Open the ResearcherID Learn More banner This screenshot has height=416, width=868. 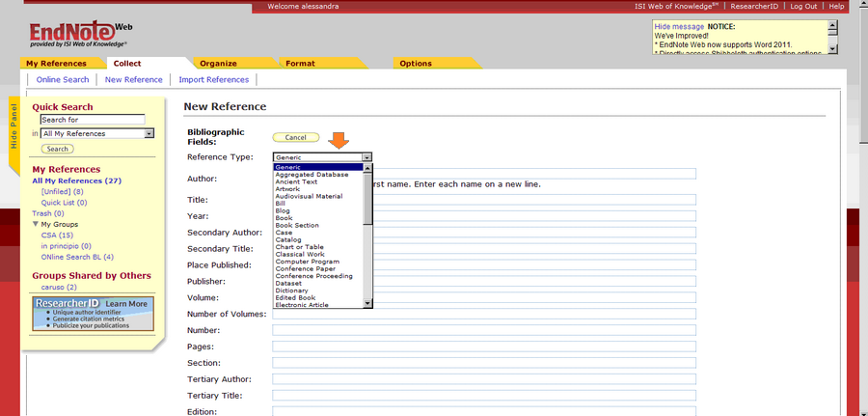92,314
